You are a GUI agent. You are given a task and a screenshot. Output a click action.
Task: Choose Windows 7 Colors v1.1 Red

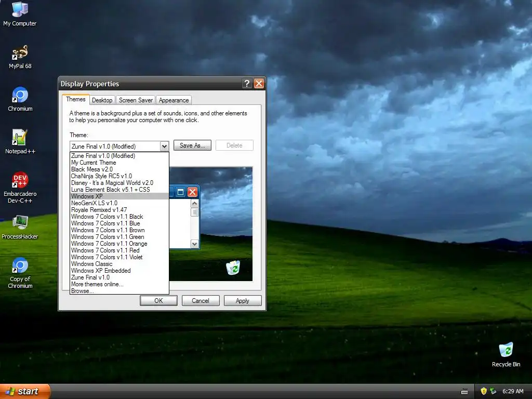(x=119, y=250)
